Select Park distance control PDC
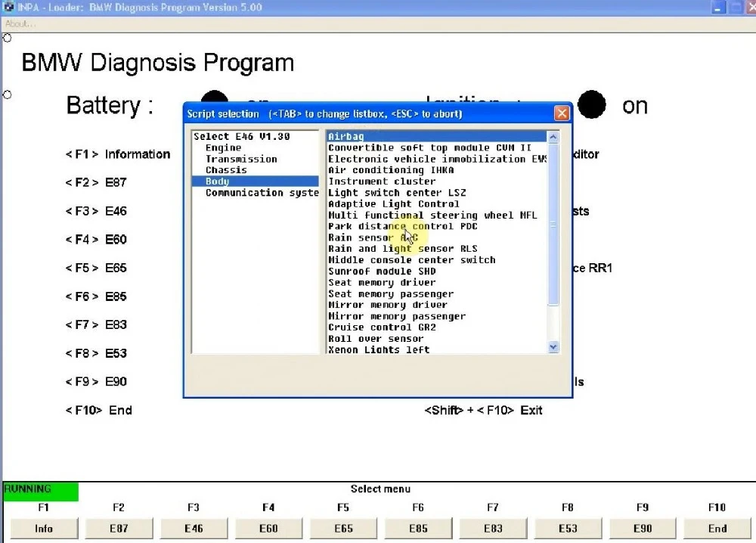The image size is (756, 543). [x=437, y=226]
